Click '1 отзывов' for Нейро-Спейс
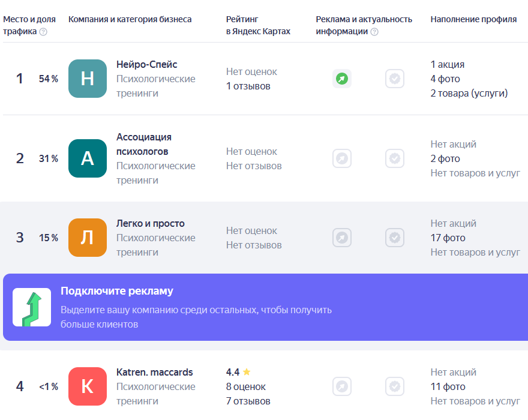 tap(248, 86)
